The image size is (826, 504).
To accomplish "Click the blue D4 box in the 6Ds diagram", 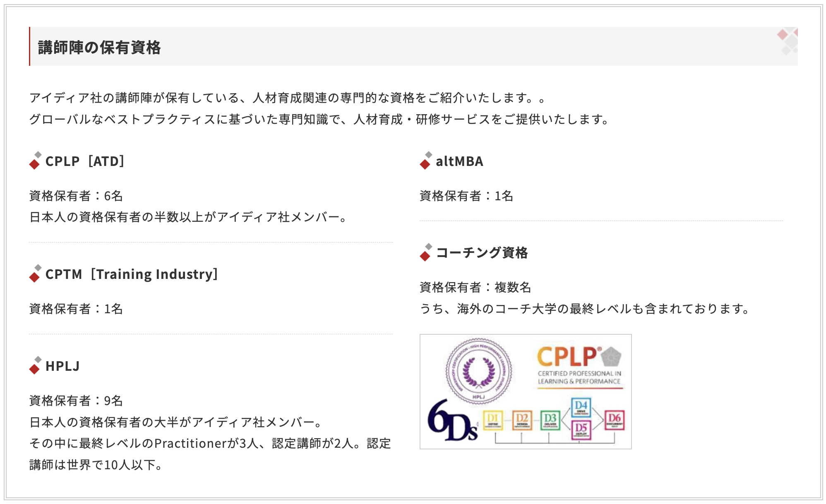I will point(581,407).
